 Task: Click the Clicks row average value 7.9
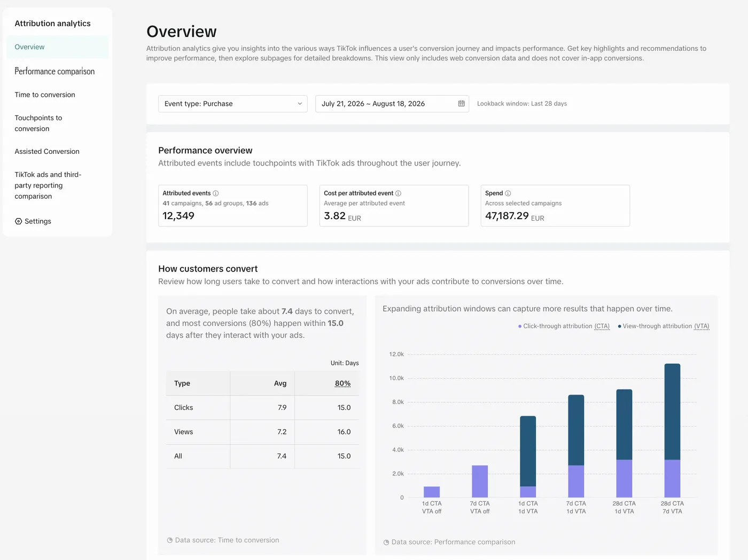click(282, 408)
